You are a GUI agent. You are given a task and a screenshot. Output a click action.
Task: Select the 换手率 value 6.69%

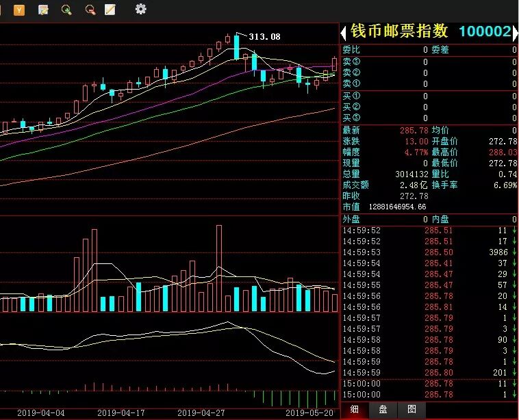coord(505,185)
